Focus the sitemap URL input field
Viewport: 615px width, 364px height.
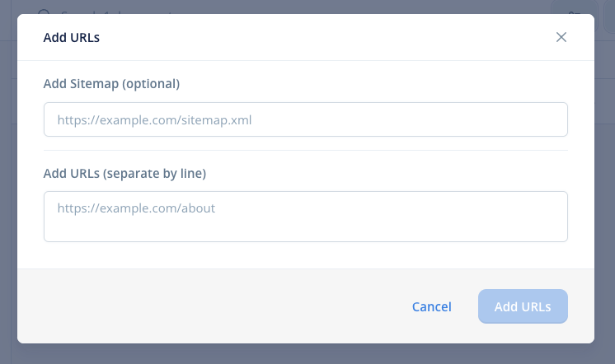pyautogui.click(x=306, y=119)
